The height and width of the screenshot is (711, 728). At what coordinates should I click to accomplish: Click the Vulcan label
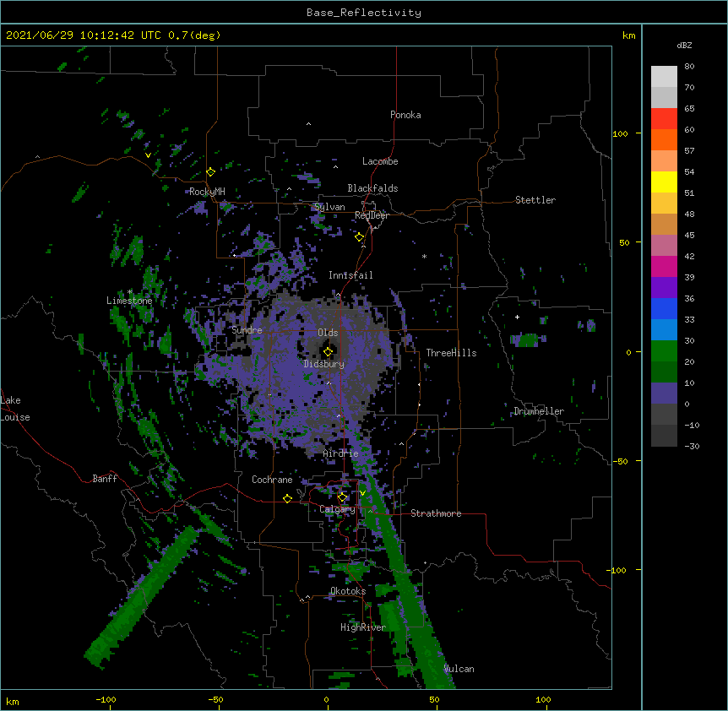tap(459, 669)
